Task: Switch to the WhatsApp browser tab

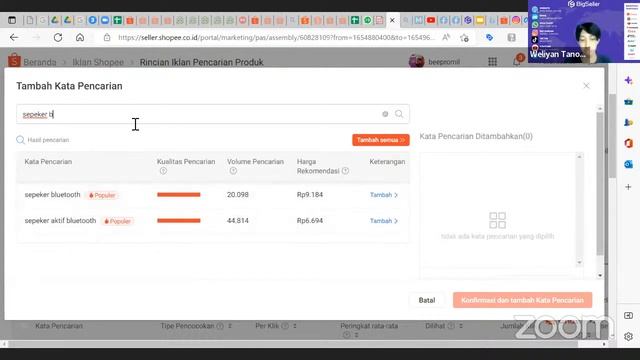Action: click(x=367, y=20)
